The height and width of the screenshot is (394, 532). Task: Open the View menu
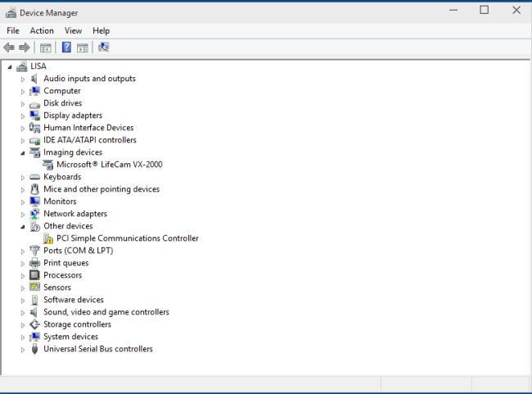pos(74,30)
